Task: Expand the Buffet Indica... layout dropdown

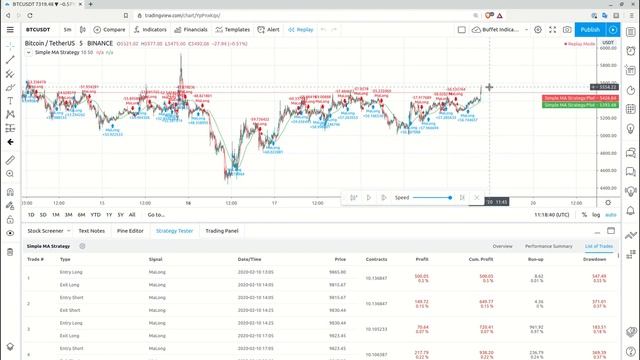Action: 526,30
